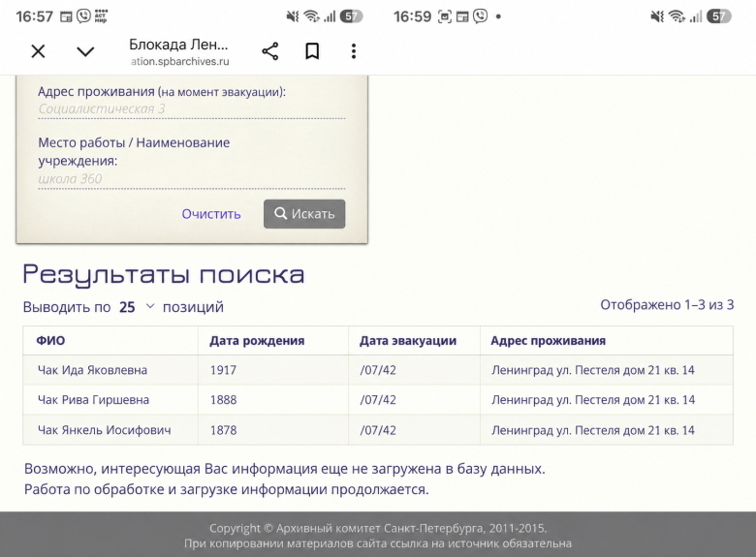Tap the calendar icon in the left status bar
The image size is (756, 557).
[x=66, y=16]
